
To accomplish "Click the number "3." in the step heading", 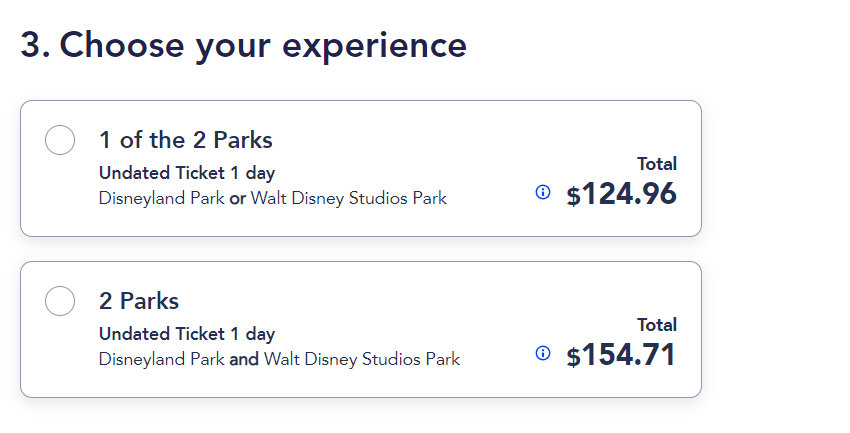I will (x=36, y=45).
